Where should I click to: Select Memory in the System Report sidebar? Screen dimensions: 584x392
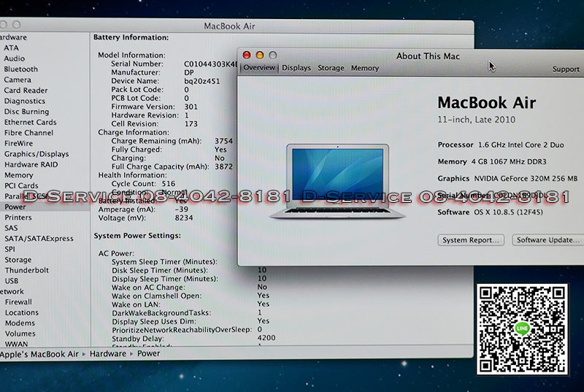pyautogui.click(x=19, y=175)
